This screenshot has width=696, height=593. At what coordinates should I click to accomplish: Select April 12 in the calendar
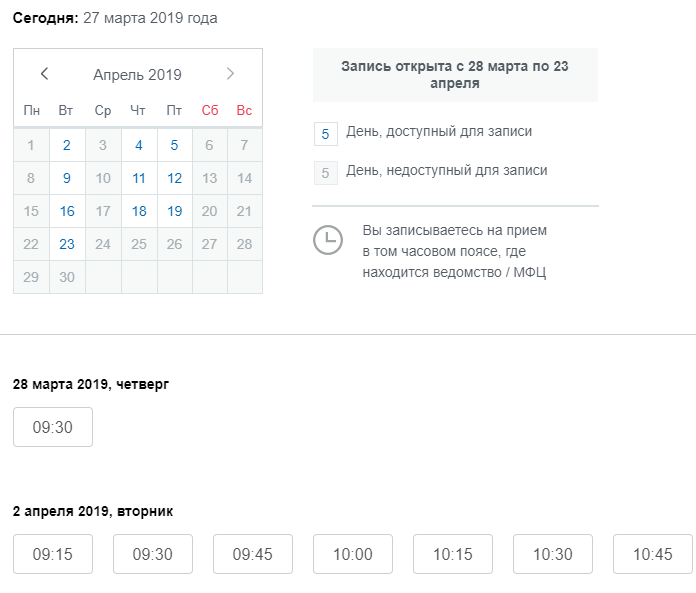tap(174, 178)
